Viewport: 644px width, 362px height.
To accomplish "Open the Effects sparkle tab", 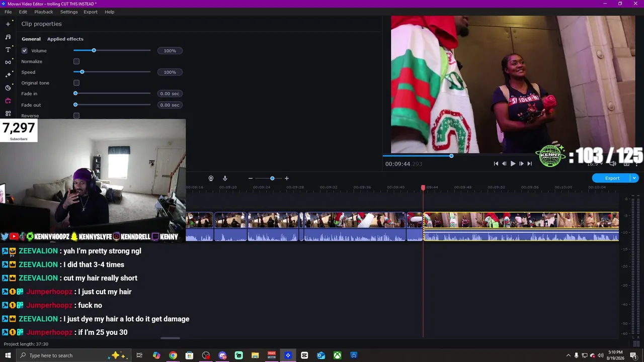I will point(8,74).
